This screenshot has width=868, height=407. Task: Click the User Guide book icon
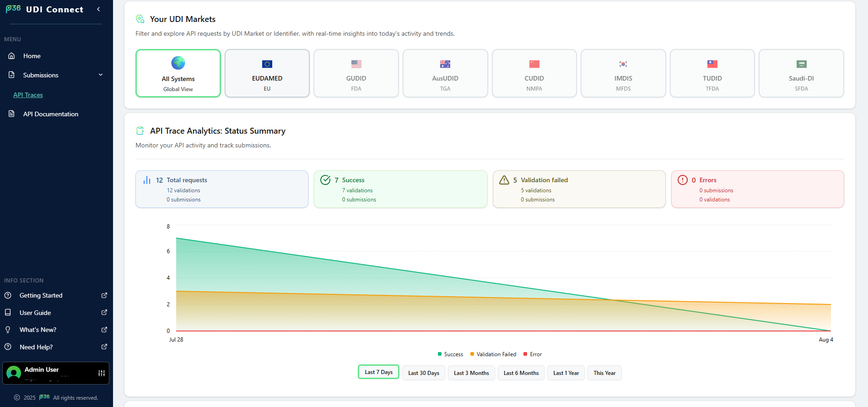coord(8,312)
